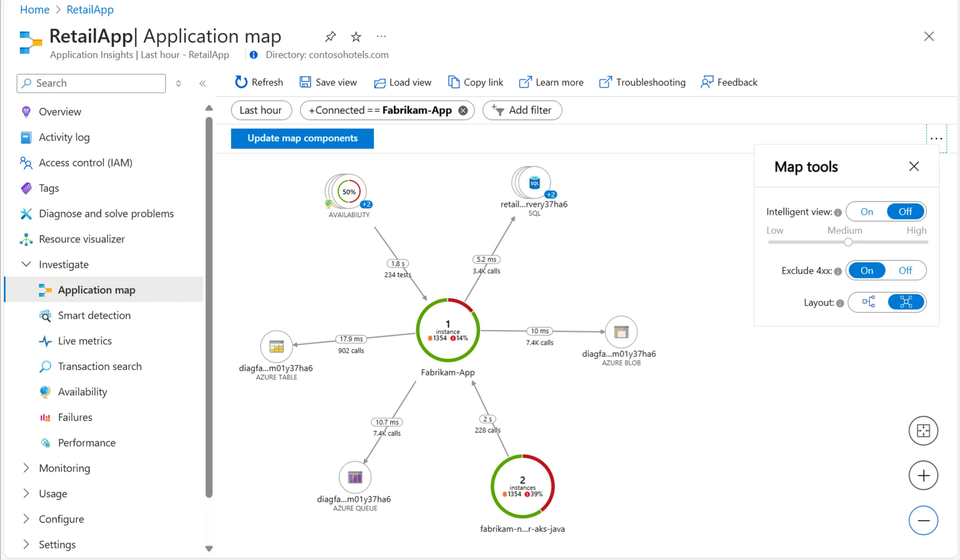The image size is (960, 560).
Task: Turn Intelligent view Off
Action: pos(905,212)
